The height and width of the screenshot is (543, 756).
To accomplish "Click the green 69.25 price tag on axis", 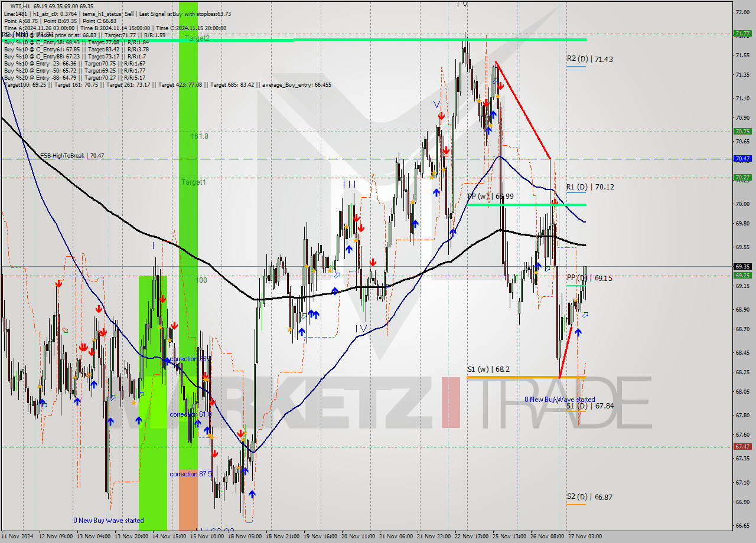I will tap(742, 275).
